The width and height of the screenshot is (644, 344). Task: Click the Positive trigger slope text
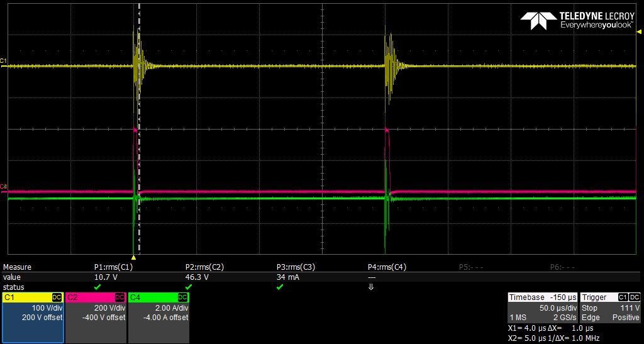[626, 318]
